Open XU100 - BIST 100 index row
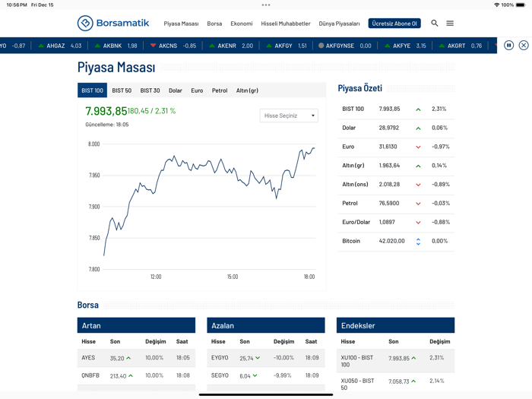 click(x=396, y=361)
